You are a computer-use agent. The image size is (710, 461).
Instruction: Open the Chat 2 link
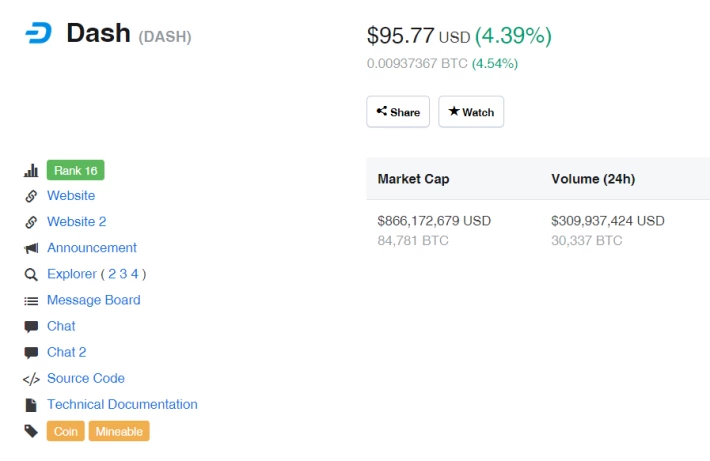[67, 352]
